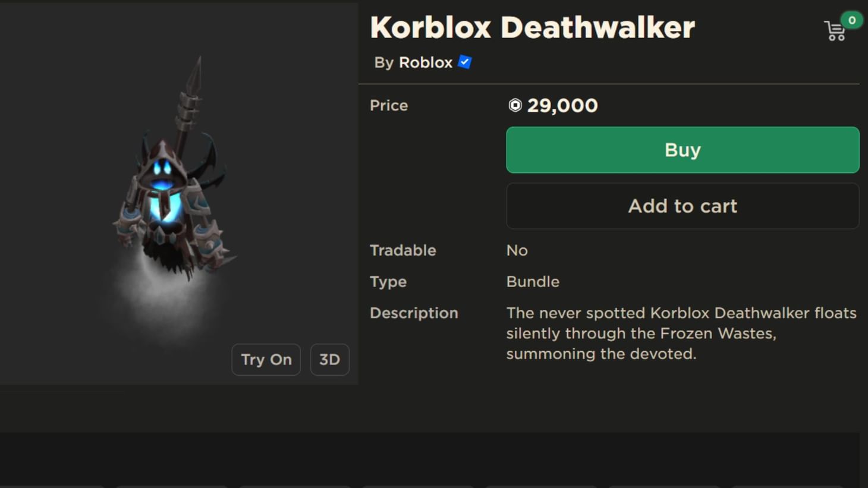The image size is (868, 488).
Task: Select the Price row label
Action: point(388,105)
